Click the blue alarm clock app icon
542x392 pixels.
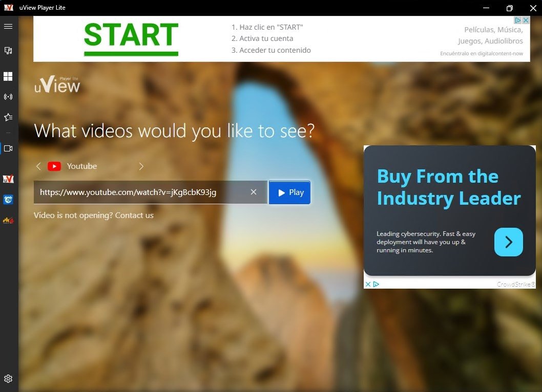pos(8,200)
